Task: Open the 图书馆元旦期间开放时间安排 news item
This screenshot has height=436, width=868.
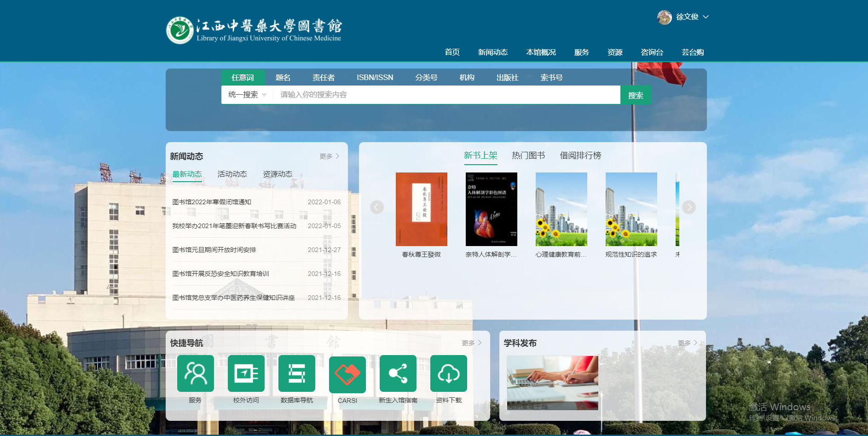Action: click(214, 250)
